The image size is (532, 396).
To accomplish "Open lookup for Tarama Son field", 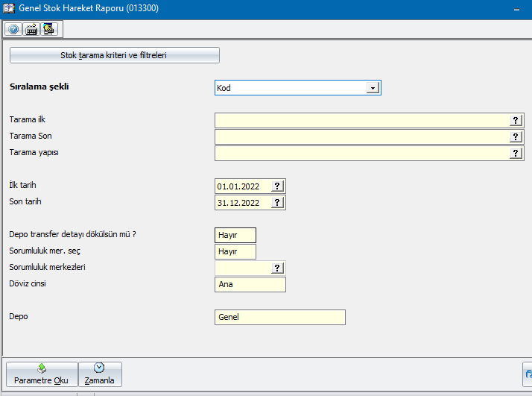I will [516, 136].
